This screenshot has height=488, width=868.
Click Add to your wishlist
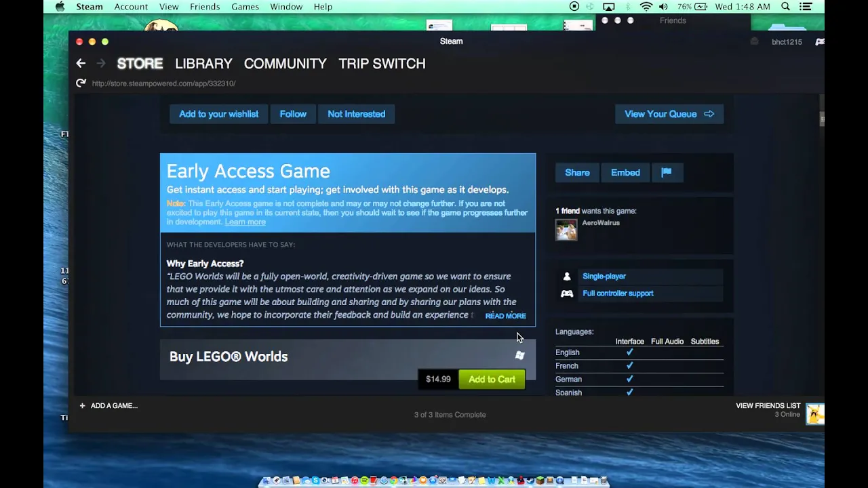(x=218, y=114)
